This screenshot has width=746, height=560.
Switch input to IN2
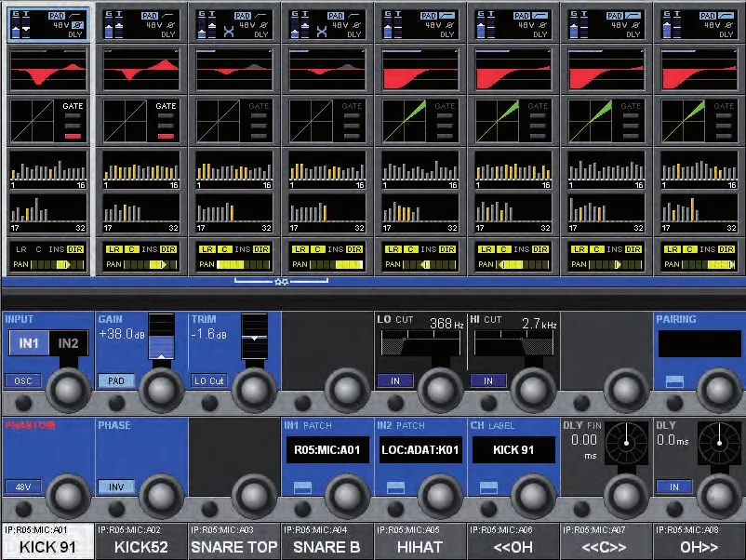(68, 343)
